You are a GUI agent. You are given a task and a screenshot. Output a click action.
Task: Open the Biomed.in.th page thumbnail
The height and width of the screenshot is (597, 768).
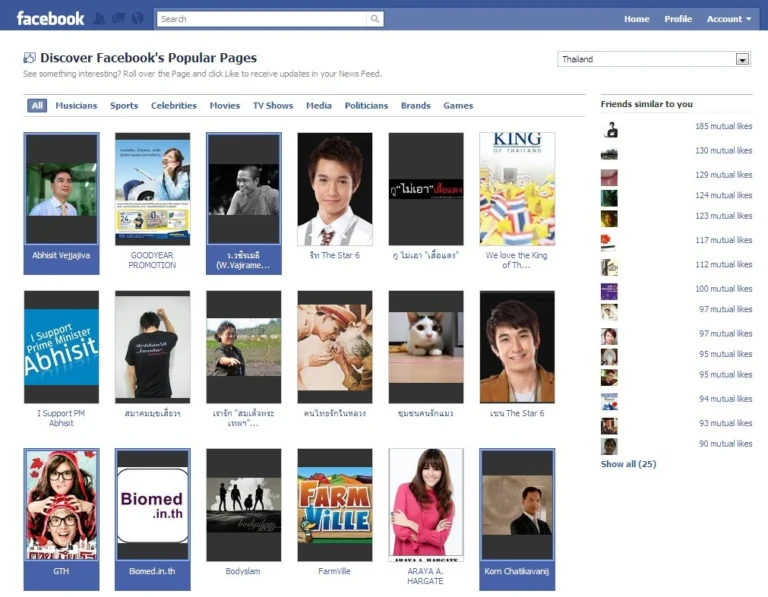pyautogui.click(x=152, y=505)
